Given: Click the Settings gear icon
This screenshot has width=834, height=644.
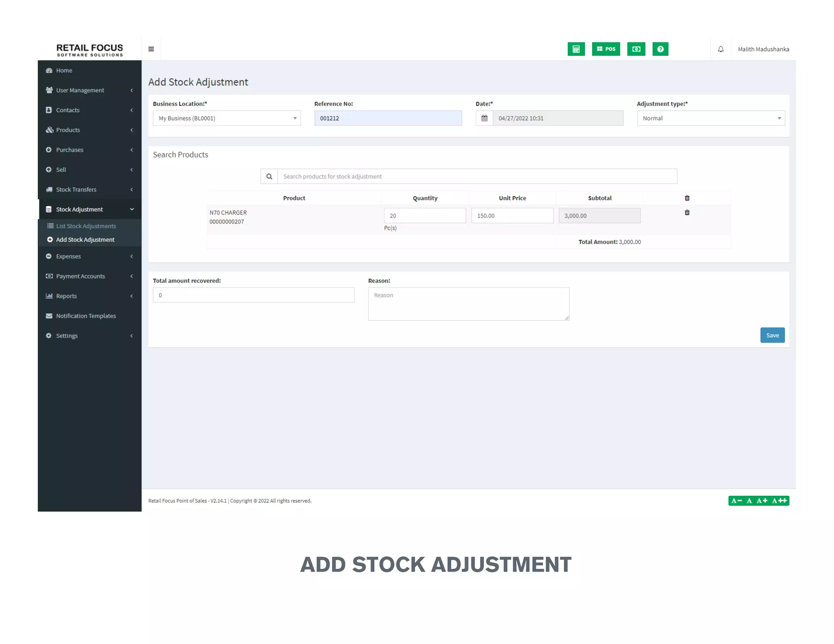Looking at the screenshot, I should (49, 336).
